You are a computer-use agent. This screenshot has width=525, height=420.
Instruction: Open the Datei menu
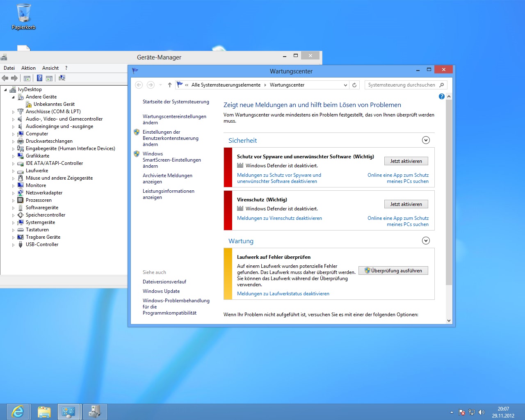(x=9, y=68)
